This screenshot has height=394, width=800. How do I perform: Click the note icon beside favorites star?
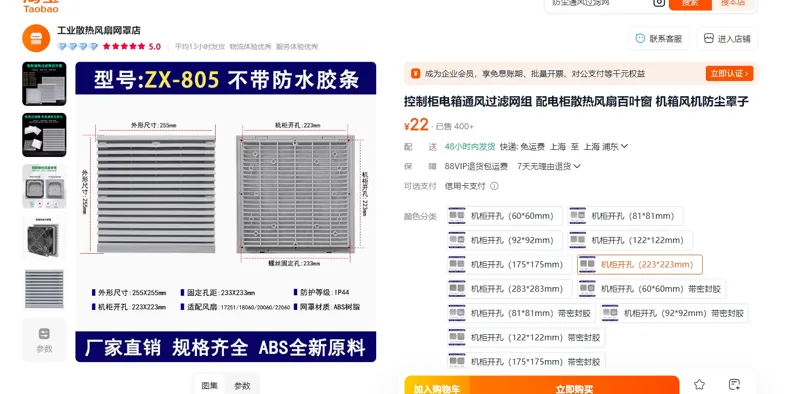click(x=734, y=384)
